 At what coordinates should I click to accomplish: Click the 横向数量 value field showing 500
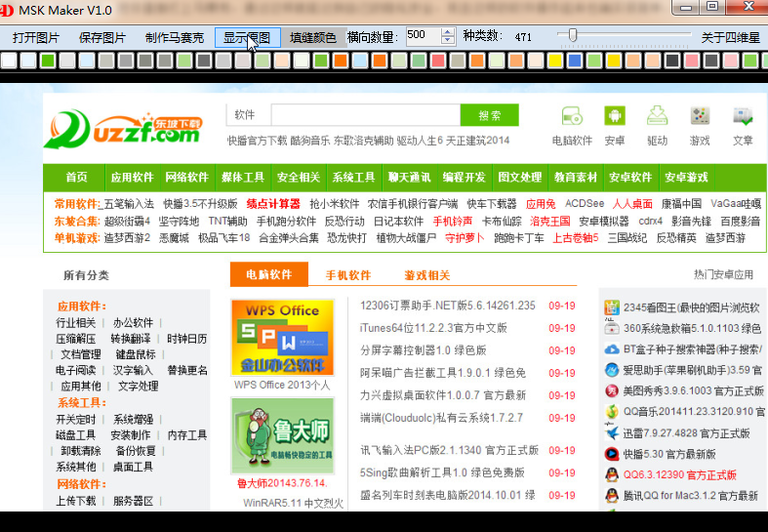424,36
